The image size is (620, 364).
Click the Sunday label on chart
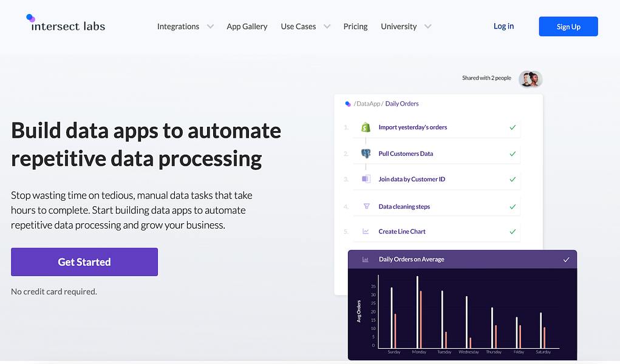tap(394, 352)
